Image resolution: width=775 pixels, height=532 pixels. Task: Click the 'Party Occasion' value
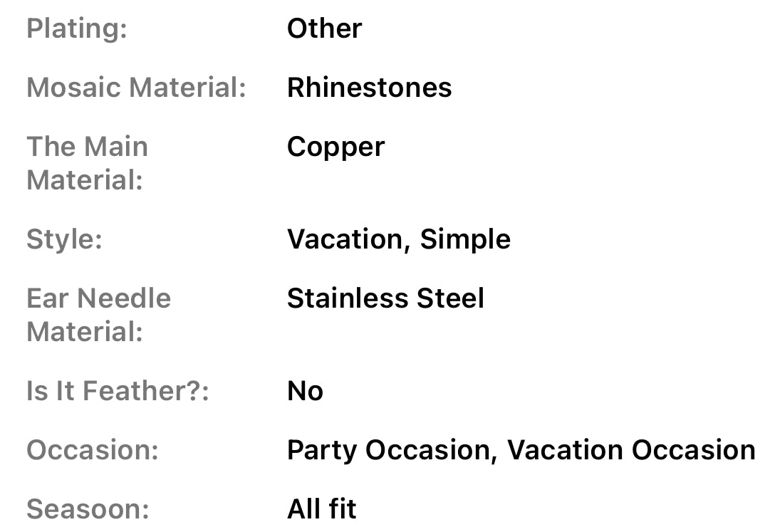(x=390, y=451)
